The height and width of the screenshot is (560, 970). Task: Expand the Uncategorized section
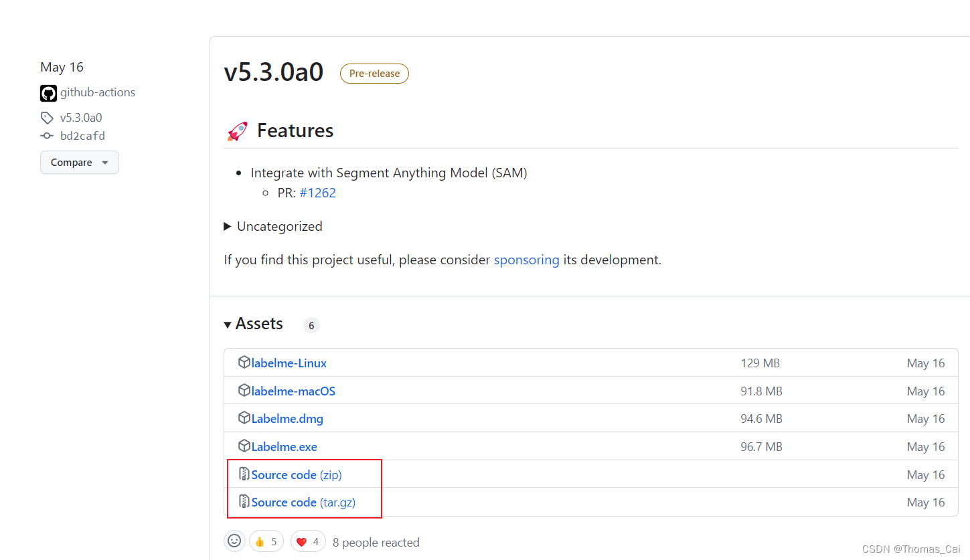[273, 226]
